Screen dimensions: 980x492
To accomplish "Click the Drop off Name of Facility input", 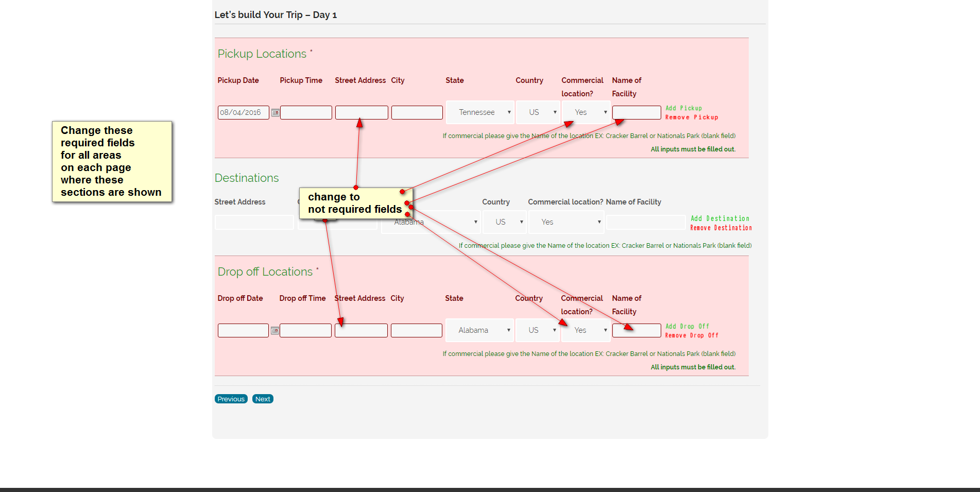I will (x=637, y=330).
